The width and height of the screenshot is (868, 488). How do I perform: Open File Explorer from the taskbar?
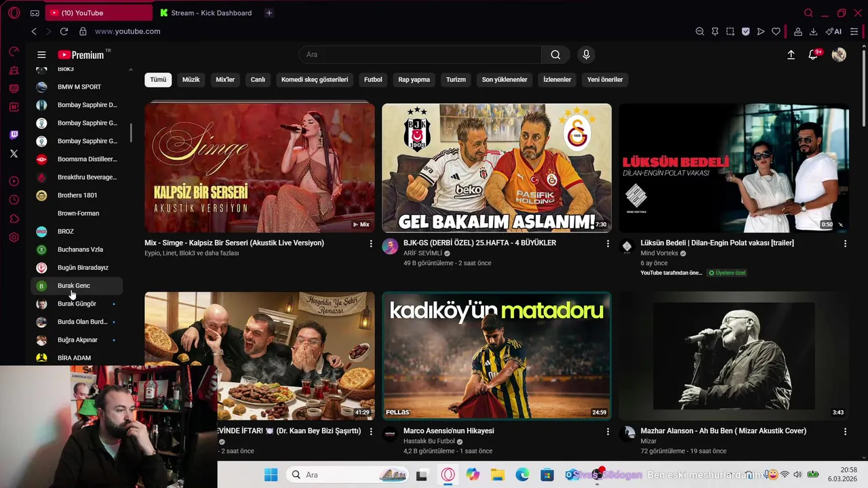point(498,475)
